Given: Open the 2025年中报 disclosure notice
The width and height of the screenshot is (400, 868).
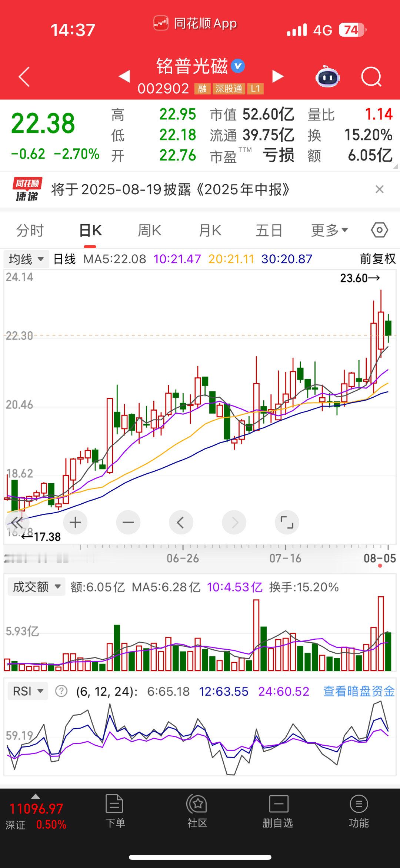Looking at the screenshot, I should pos(170,189).
